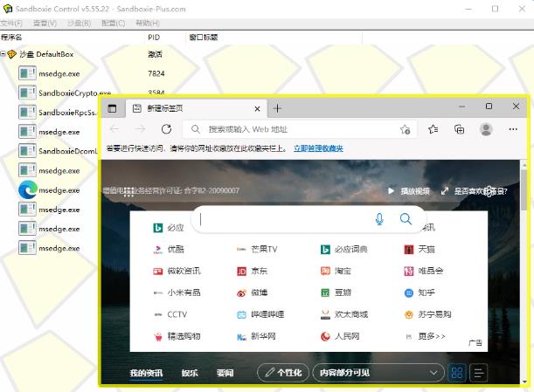534x392 pixels.
Task: Open the 小米有品 quick link
Action: pyautogui.click(x=177, y=292)
